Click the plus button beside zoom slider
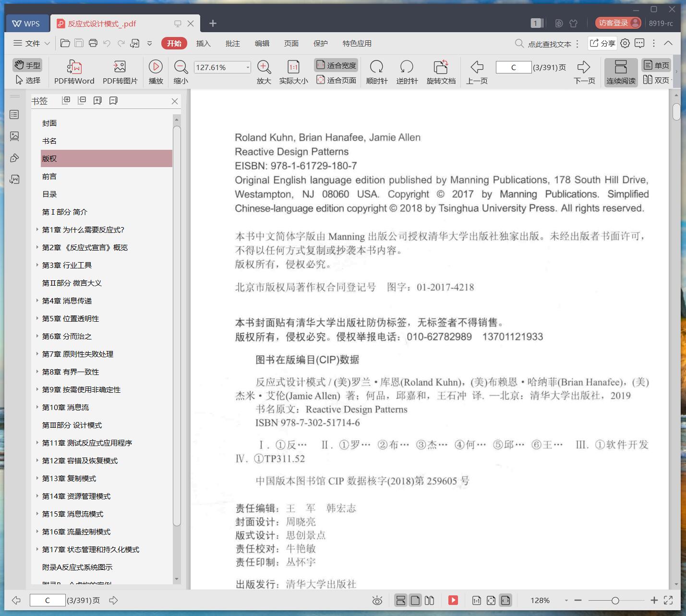This screenshot has width=686, height=616. [x=654, y=600]
